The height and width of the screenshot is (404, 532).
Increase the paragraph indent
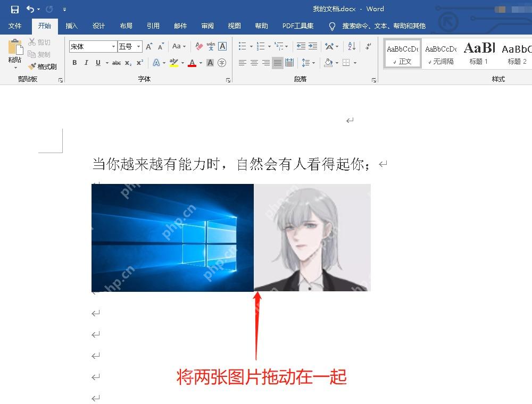313,46
